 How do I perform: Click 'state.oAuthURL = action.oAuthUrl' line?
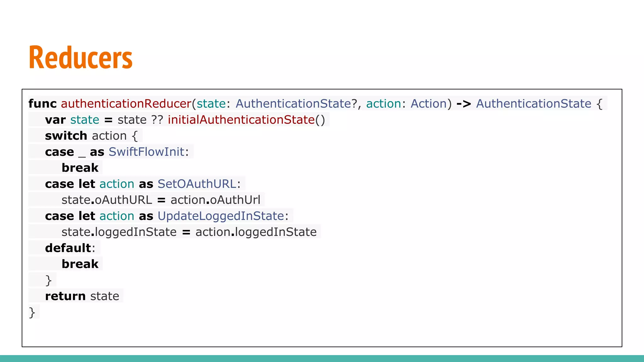pos(161,200)
